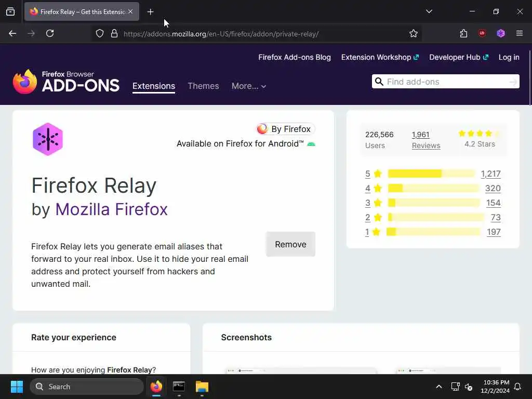Open the 1,961 Reviews link
Image resolution: width=532 pixels, height=399 pixels.
[426, 140]
